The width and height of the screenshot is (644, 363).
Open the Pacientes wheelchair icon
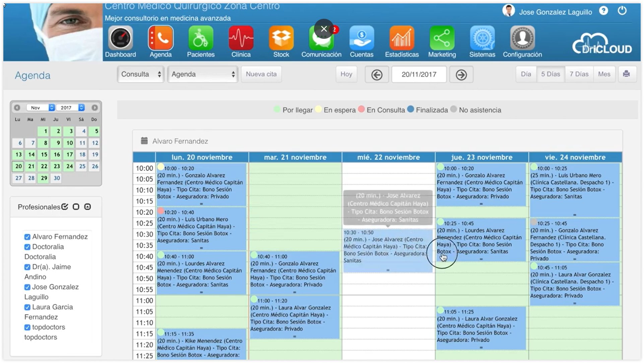(201, 39)
